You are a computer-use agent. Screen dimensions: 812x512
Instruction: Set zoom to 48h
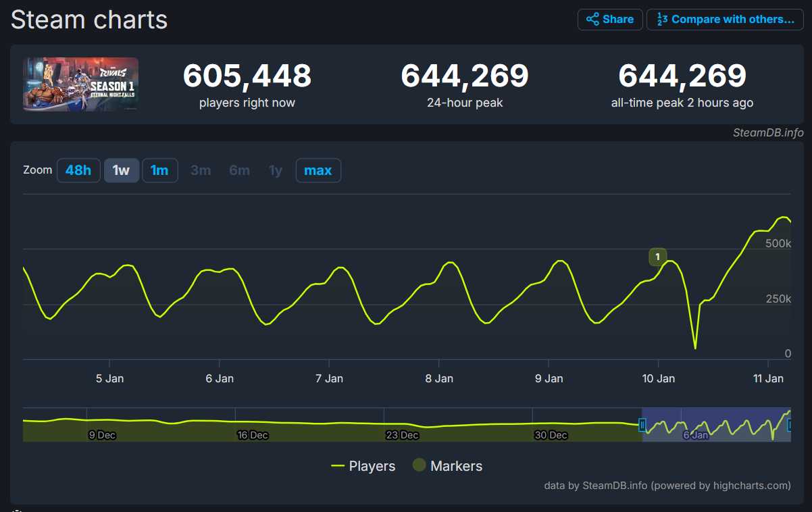coord(78,170)
